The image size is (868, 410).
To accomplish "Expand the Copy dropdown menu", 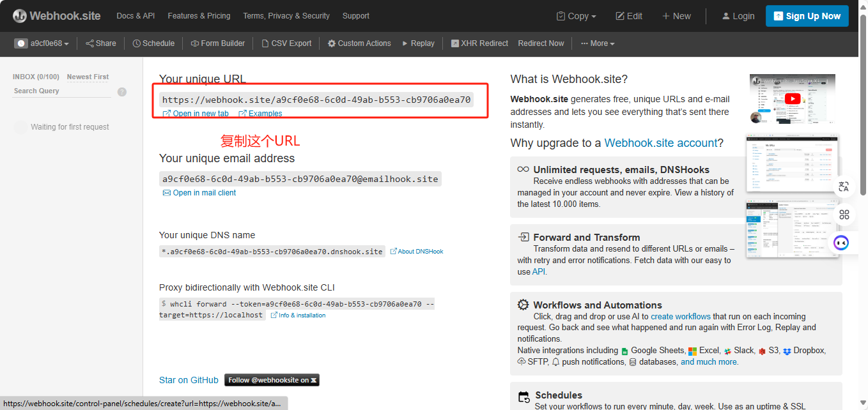I will (x=577, y=16).
